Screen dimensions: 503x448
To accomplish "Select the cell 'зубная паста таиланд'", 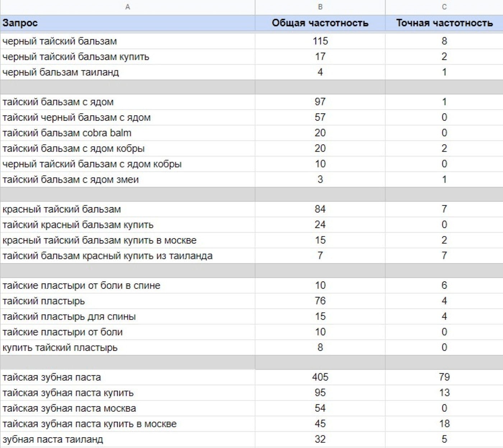I will click(53, 439).
